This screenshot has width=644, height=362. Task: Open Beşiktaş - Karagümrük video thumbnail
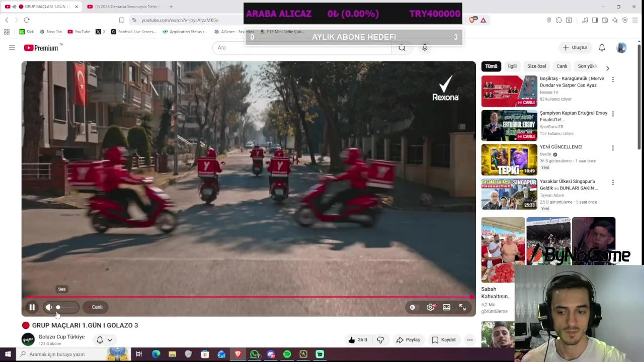coord(509,92)
